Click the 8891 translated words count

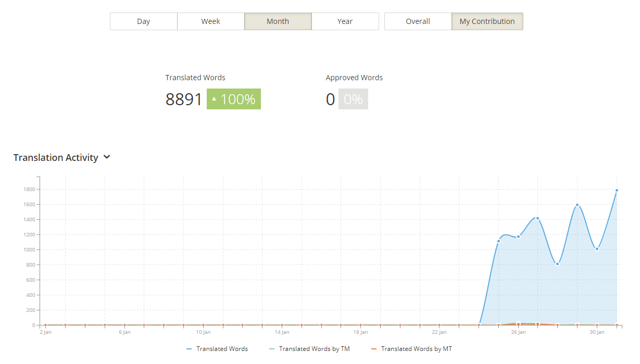[184, 99]
